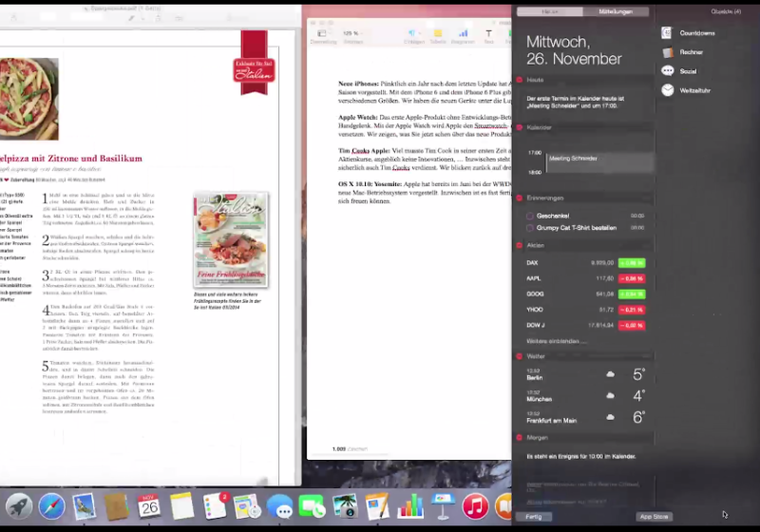Remove the Wetter widget with its red minus

pyautogui.click(x=519, y=356)
